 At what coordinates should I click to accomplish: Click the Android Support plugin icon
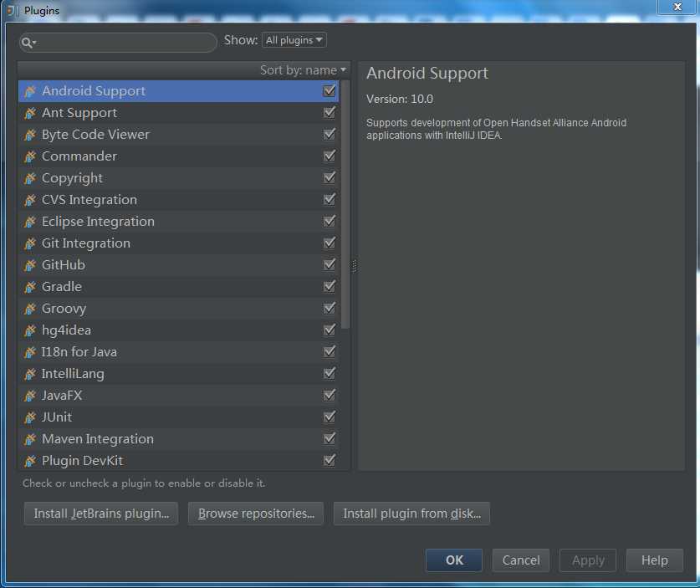(x=30, y=91)
